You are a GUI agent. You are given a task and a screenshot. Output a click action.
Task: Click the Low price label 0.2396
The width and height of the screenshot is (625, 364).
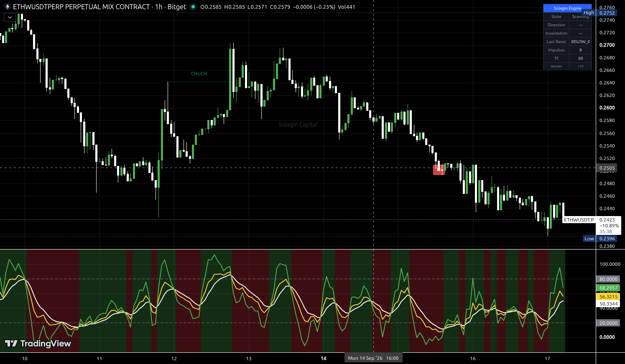pos(600,239)
